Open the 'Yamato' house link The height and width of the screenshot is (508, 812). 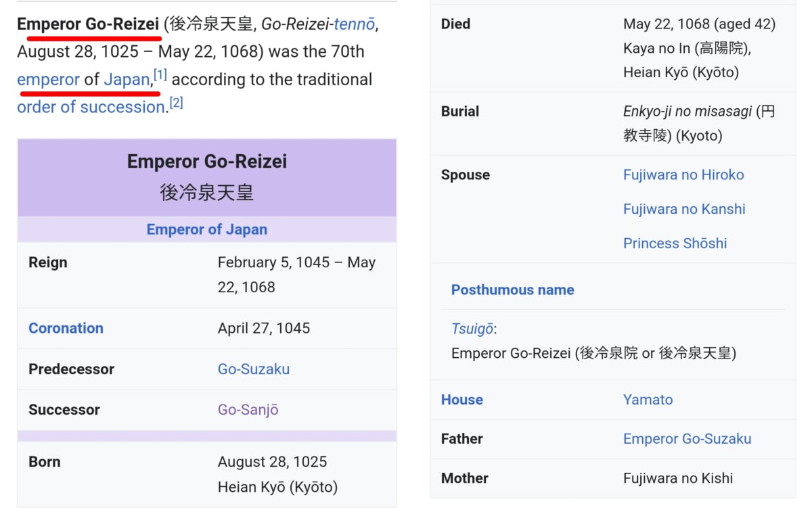(x=648, y=399)
